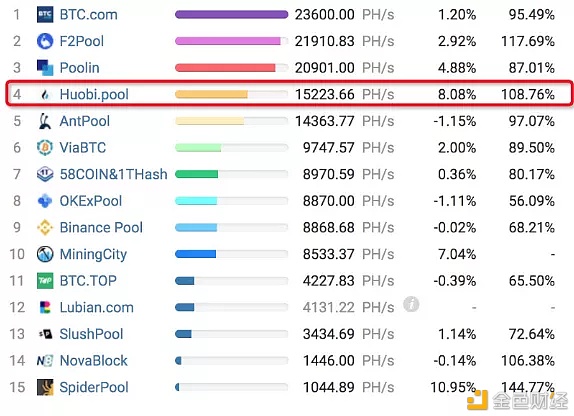Screen dimensions: 574x416
Task: Click the BTC.com pool logo icon
Action: (45, 15)
